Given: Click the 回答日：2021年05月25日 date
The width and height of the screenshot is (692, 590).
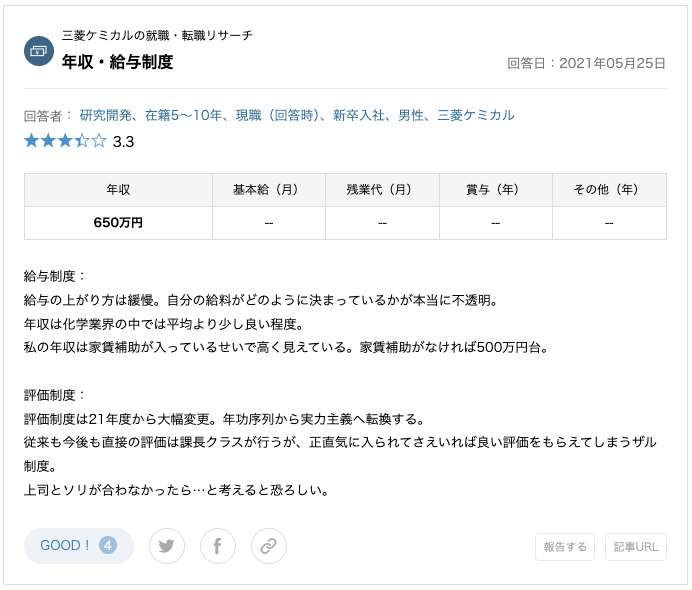Looking at the screenshot, I should (x=586, y=64).
